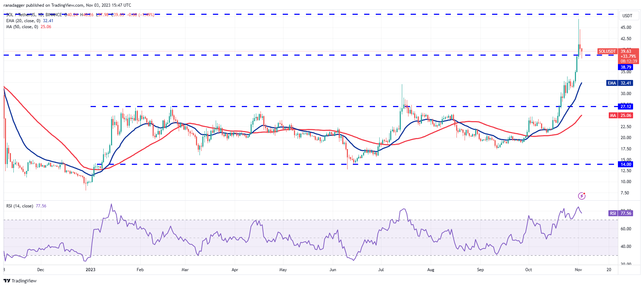The image size is (644, 287).
Task: Click the Nov label on time axis
Action: click(578, 270)
